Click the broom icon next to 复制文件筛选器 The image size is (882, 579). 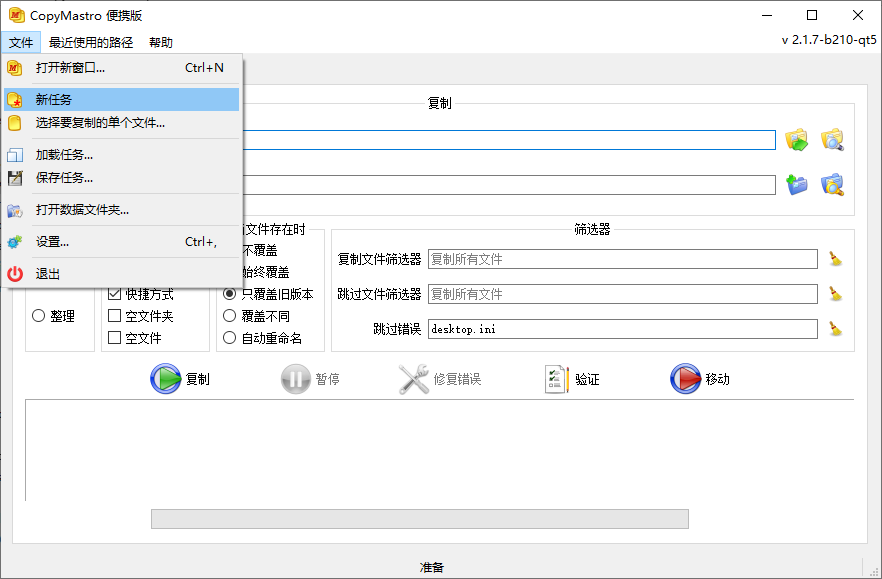coord(836,259)
